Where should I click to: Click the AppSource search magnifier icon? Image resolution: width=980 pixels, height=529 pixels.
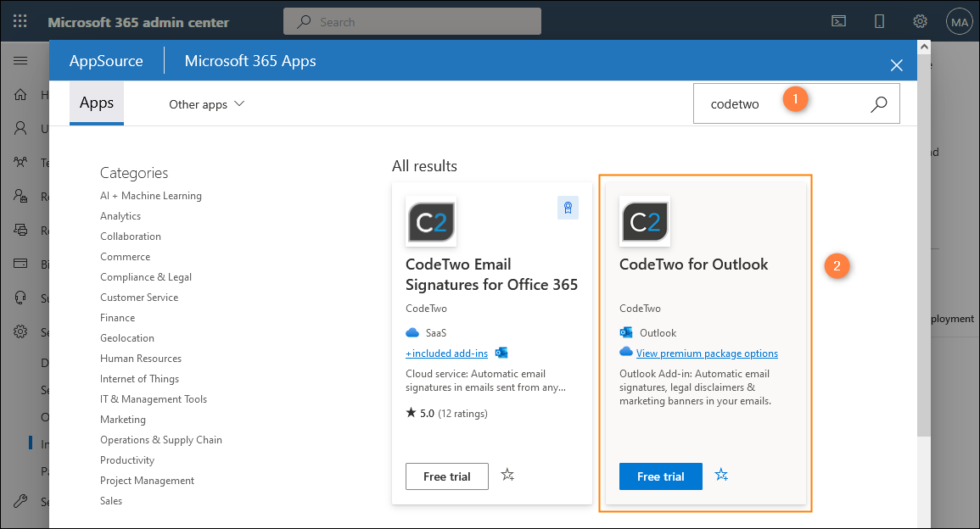click(x=879, y=103)
